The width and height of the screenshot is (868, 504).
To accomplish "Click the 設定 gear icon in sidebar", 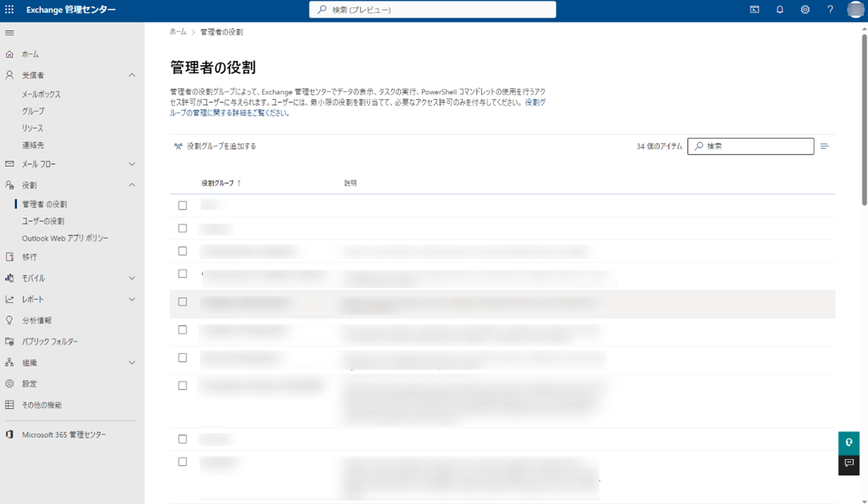I will [10, 384].
